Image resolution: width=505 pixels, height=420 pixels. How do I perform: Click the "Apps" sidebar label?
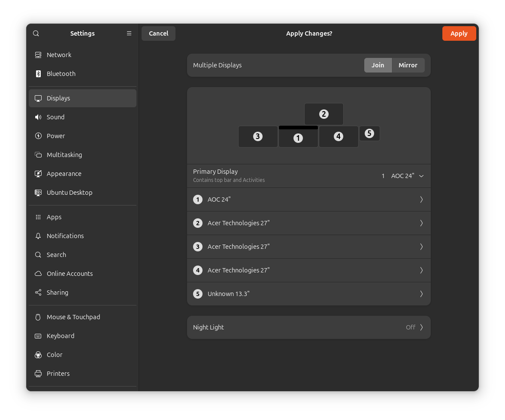54,217
